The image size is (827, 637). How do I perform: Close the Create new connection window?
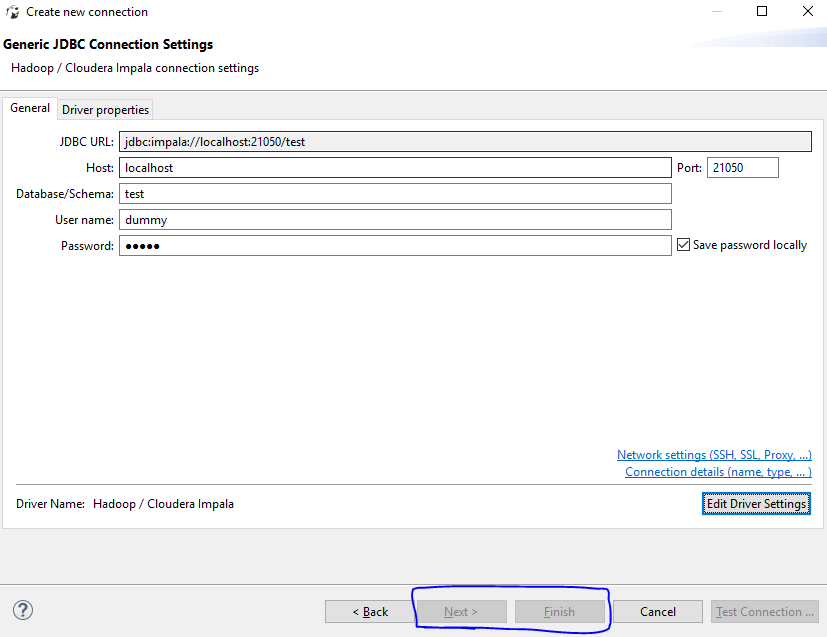807,11
